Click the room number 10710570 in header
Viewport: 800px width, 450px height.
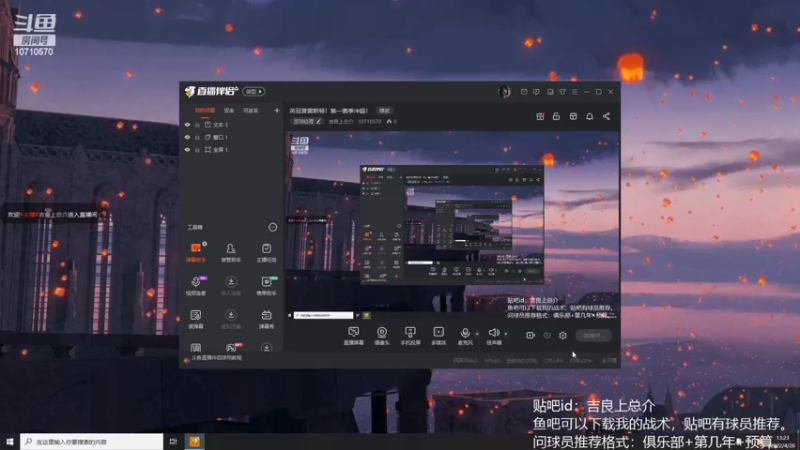369,121
